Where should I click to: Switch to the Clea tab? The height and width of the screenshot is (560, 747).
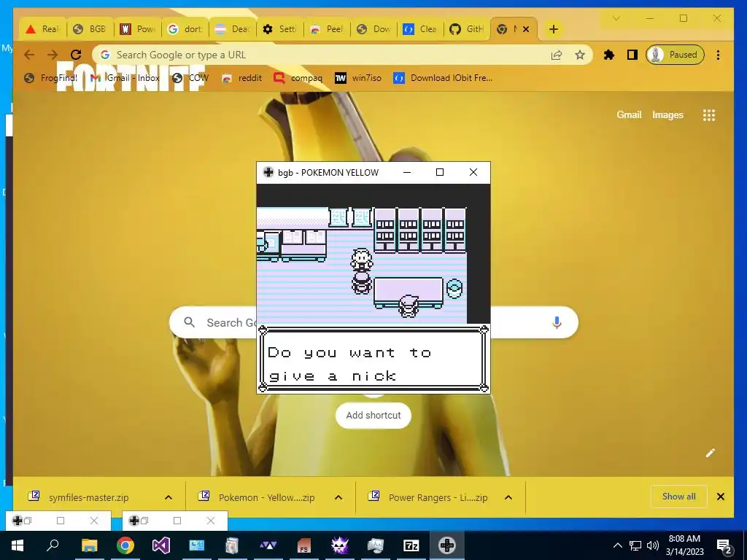421,29
